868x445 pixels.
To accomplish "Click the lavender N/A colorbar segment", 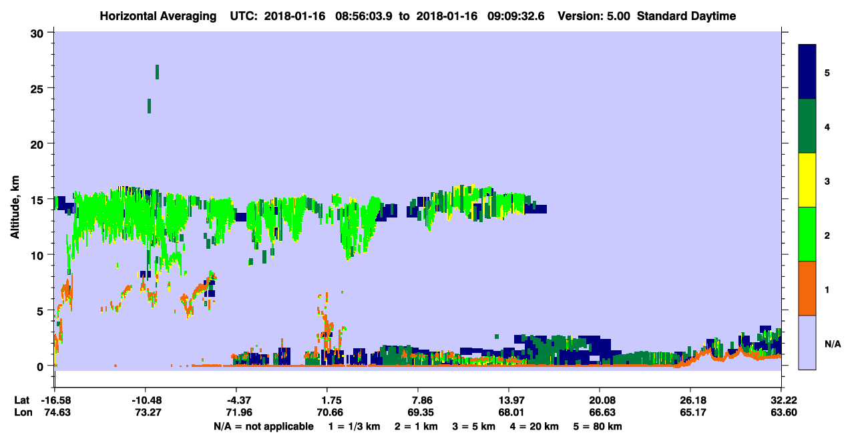I will (x=808, y=342).
